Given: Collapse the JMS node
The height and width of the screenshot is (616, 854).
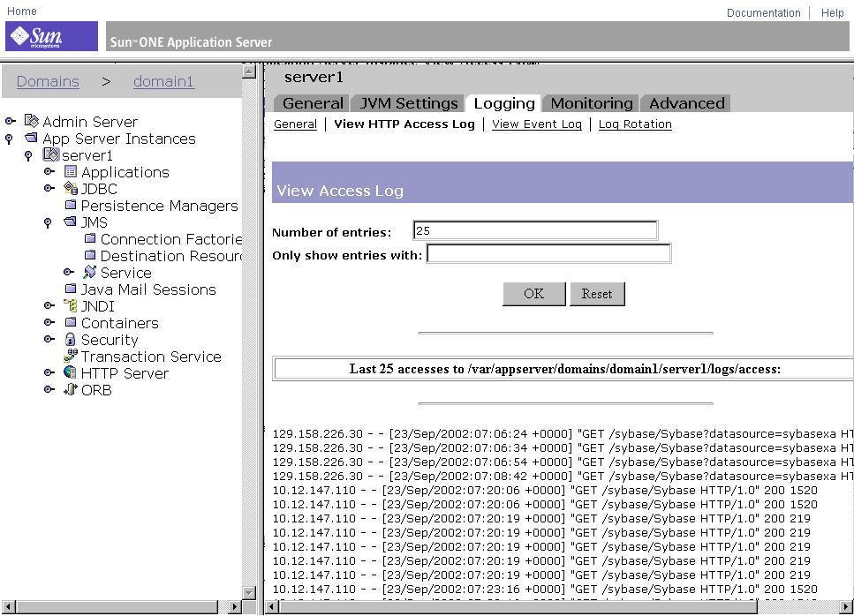Looking at the screenshot, I should pos(48,222).
